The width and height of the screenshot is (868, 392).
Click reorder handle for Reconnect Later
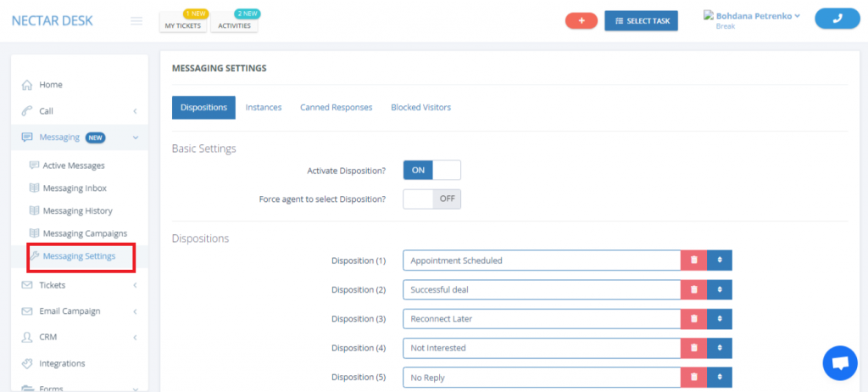pos(720,319)
